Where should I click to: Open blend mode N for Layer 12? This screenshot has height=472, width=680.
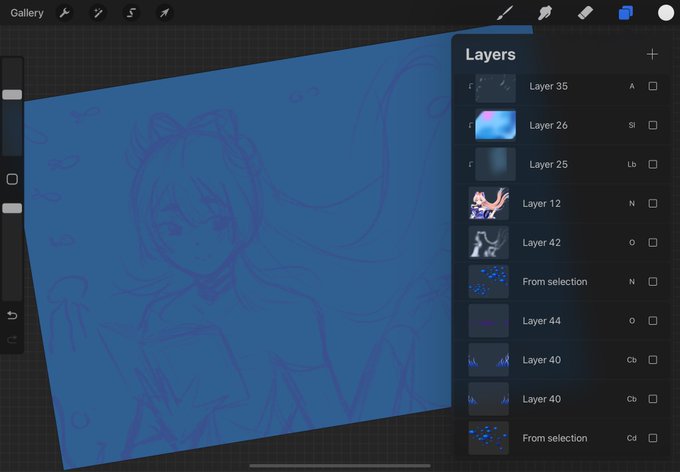pyautogui.click(x=632, y=203)
